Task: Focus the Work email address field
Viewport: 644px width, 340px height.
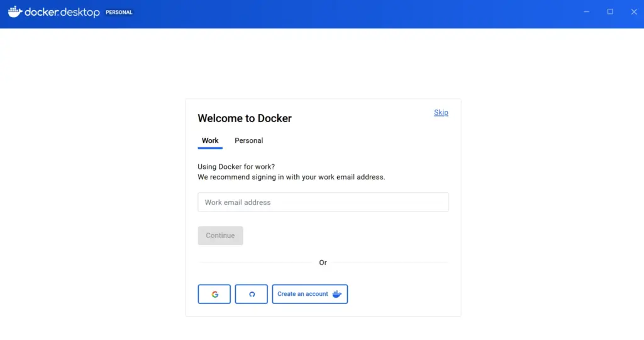Action: pos(323,202)
